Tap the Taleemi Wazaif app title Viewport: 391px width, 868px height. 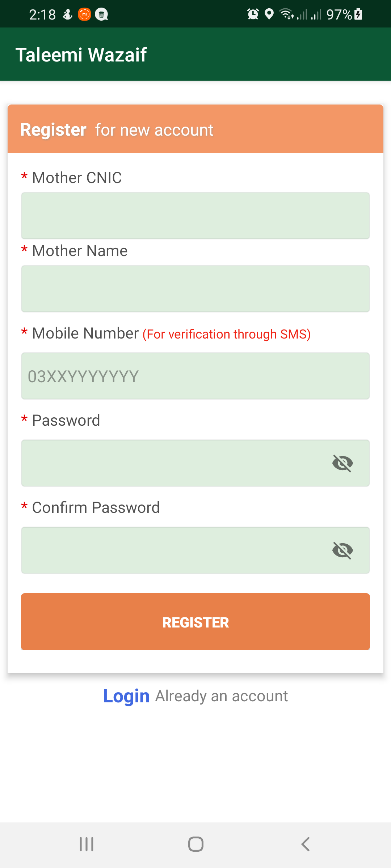[81, 55]
